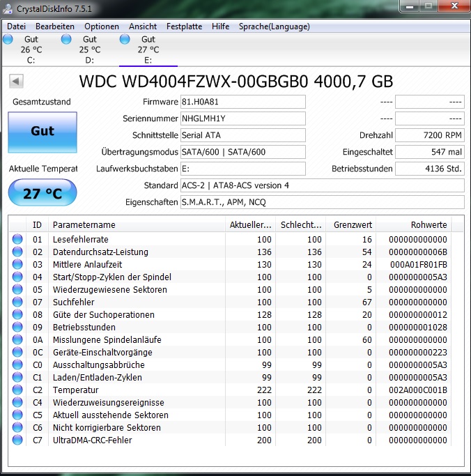The width and height of the screenshot is (471, 476).
Task: Select drive C: status tab
Action: (x=31, y=49)
